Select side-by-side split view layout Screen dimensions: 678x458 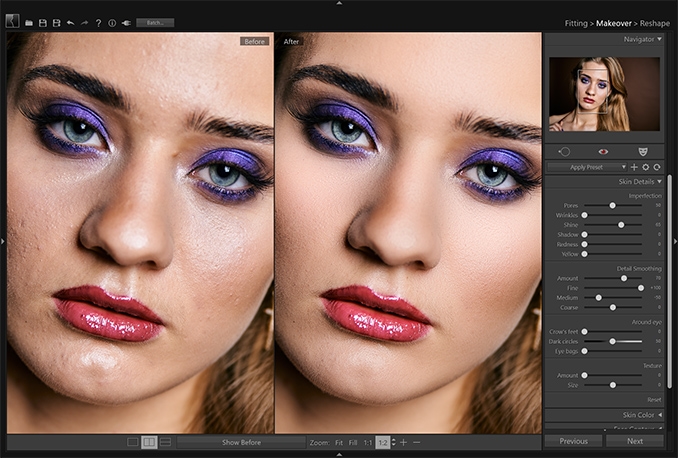(149, 442)
